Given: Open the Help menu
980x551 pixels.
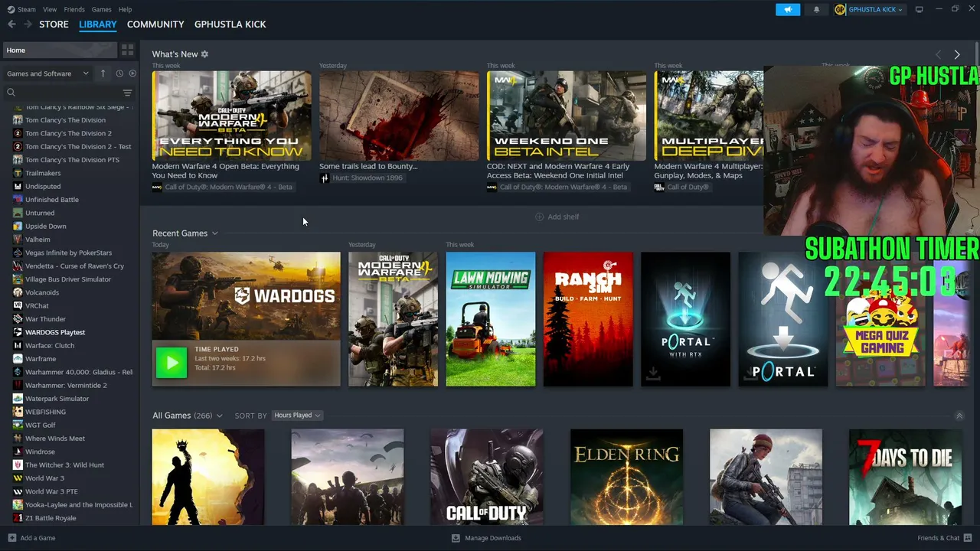Looking at the screenshot, I should (x=125, y=9).
